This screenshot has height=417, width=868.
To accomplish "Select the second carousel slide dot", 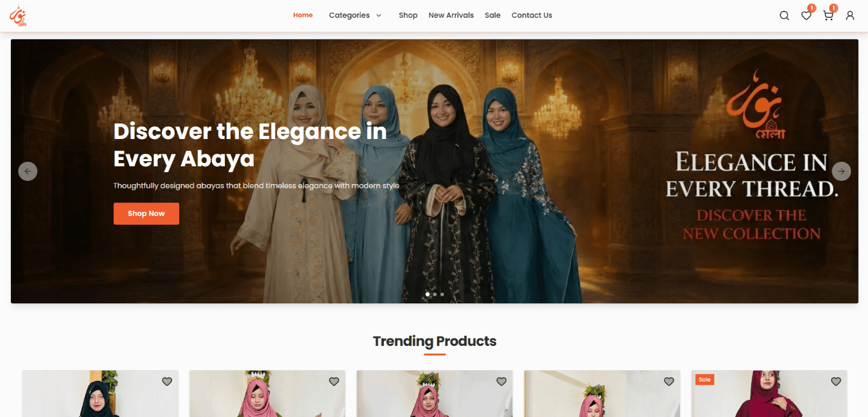I will tap(435, 295).
